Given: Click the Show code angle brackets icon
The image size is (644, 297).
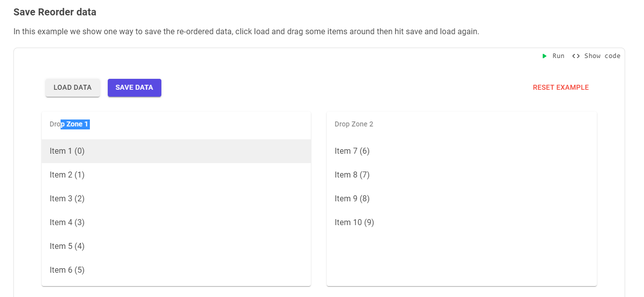Looking at the screenshot, I should click(x=575, y=56).
